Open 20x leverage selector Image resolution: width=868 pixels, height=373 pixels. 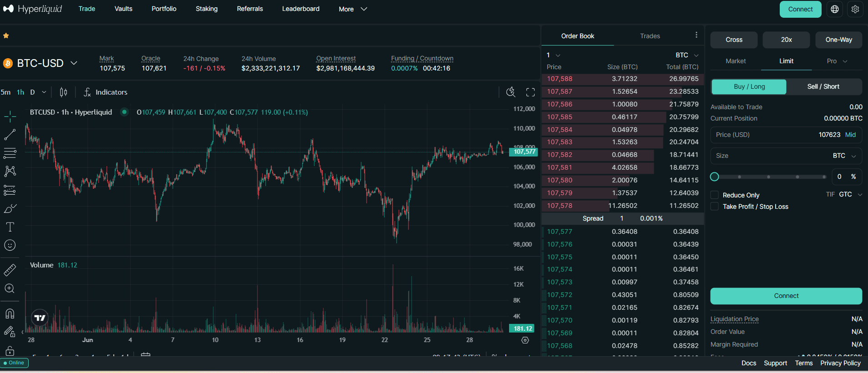pos(786,40)
